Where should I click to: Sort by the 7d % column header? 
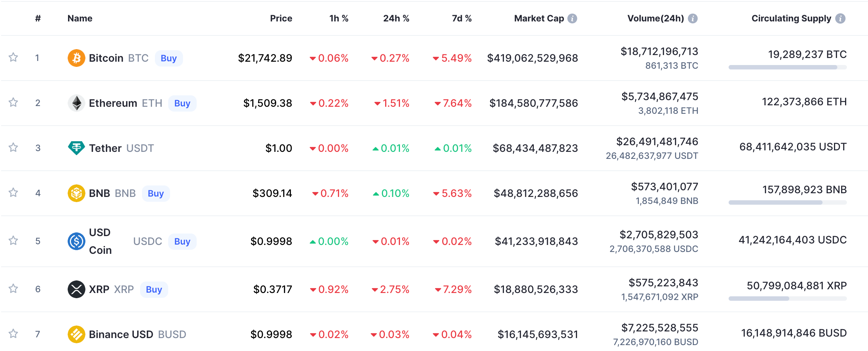[x=462, y=18]
